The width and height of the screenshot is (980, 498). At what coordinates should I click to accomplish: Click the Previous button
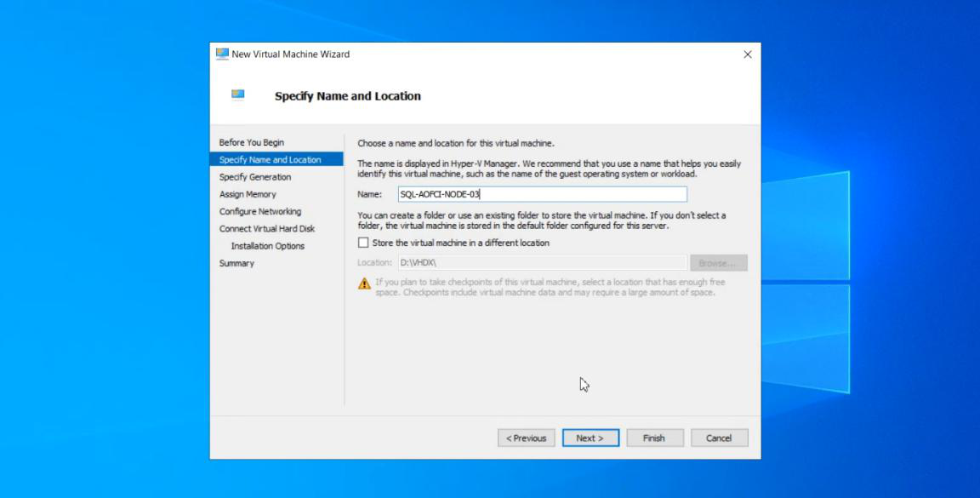527,438
